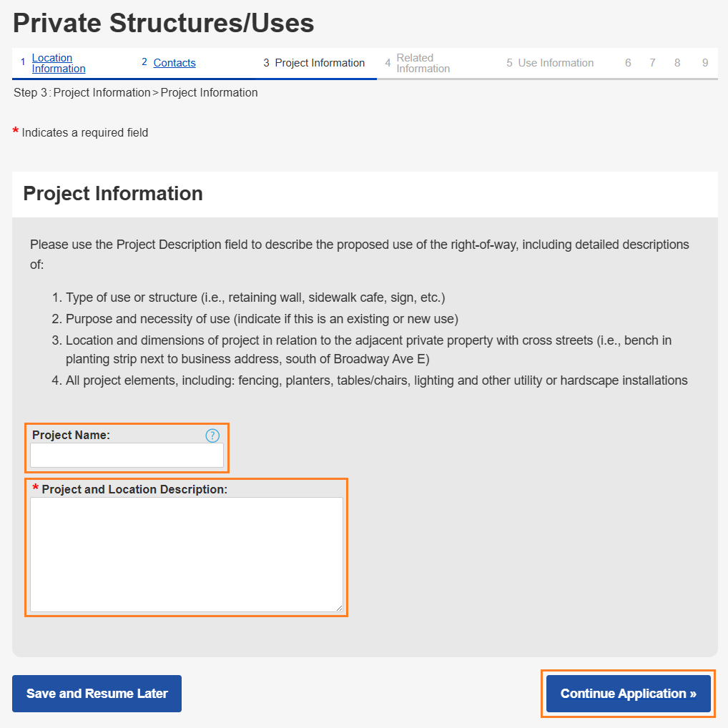
Task: Go to the Contacts step link
Action: [174, 63]
